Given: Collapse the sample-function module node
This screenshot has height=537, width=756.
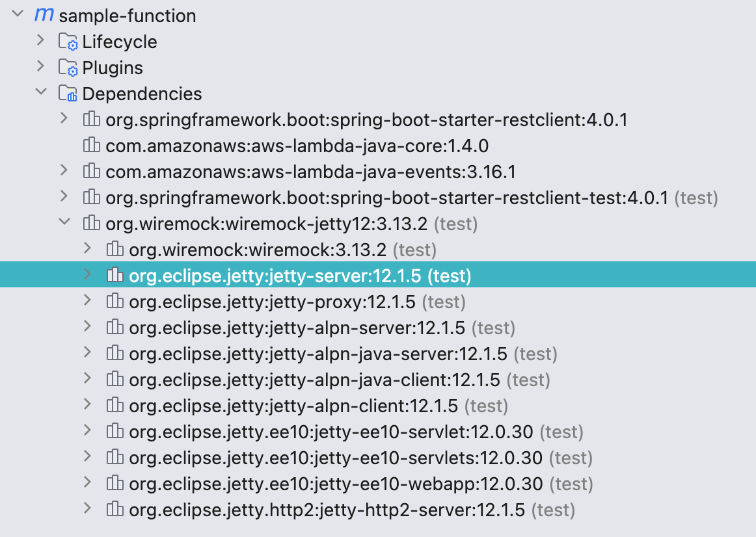Looking at the screenshot, I should [x=18, y=15].
